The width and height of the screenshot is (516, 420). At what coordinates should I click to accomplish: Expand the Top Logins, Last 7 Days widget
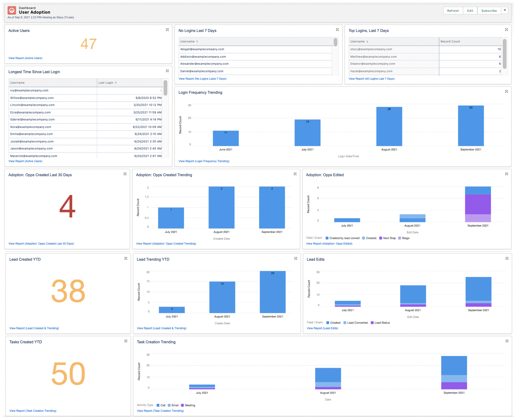[x=506, y=30]
